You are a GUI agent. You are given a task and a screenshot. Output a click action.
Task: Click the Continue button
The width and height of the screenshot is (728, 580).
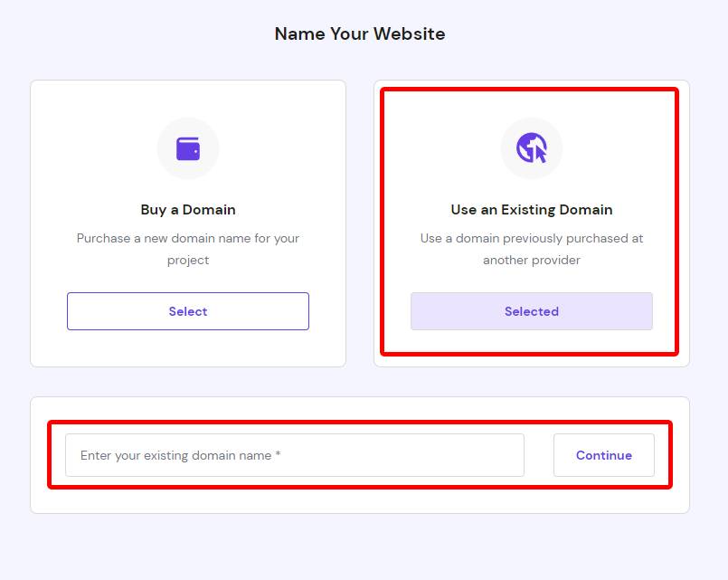tap(604, 455)
